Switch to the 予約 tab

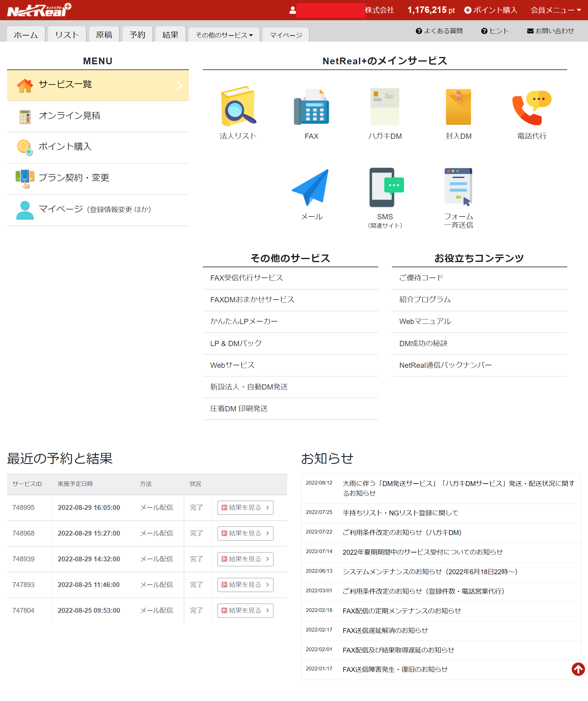(x=137, y=35)
